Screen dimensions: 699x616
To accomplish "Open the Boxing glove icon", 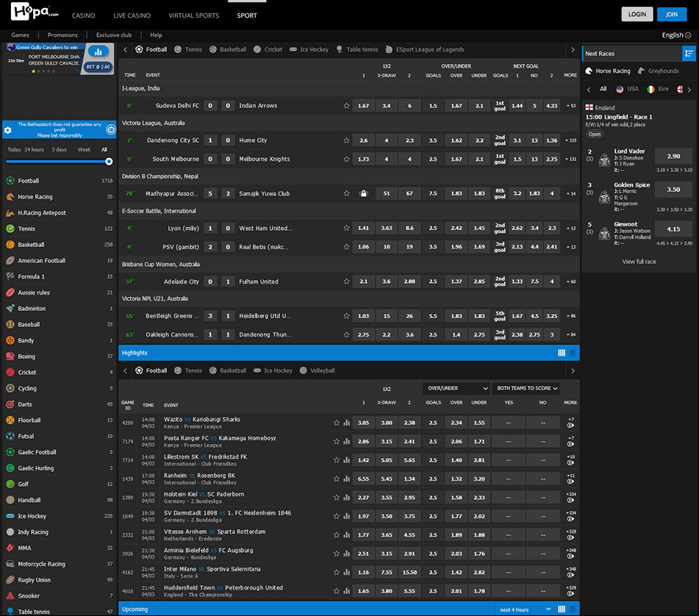I will coord(10,356).
